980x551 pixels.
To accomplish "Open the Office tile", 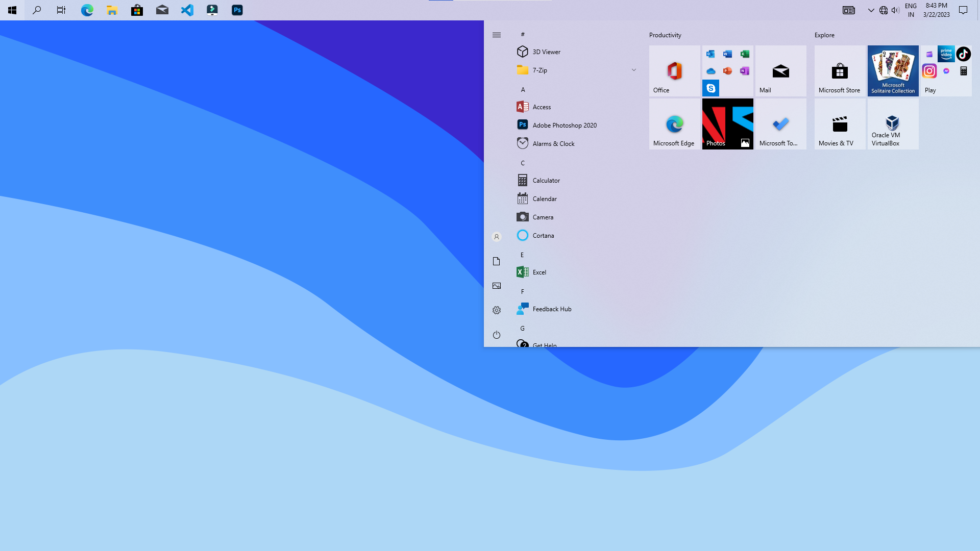I will tap(674, 71).
